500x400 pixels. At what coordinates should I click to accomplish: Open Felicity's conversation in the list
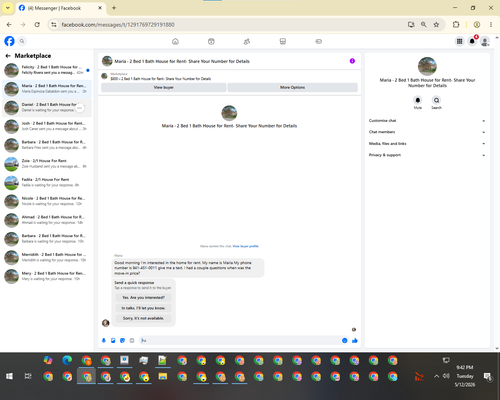click(x=47, y=70)
